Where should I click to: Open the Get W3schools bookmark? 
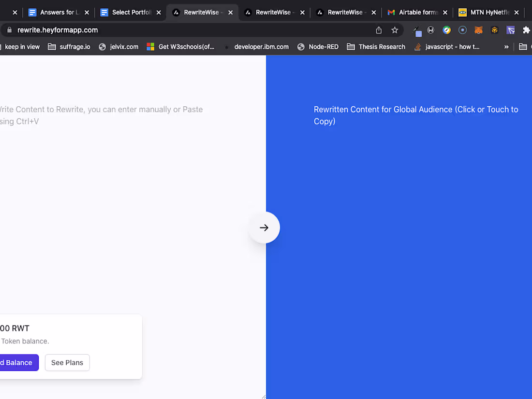click(180, 47)
